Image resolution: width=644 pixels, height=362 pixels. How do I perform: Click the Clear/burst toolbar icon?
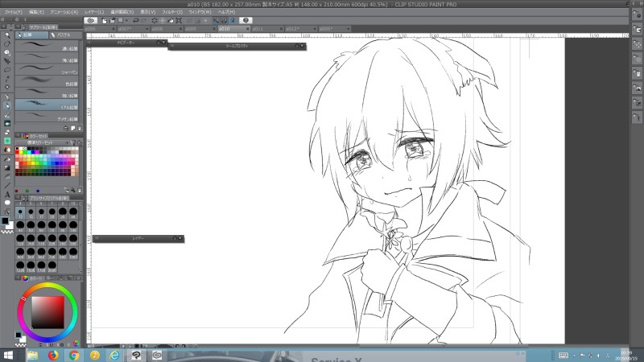coord(154,20)
